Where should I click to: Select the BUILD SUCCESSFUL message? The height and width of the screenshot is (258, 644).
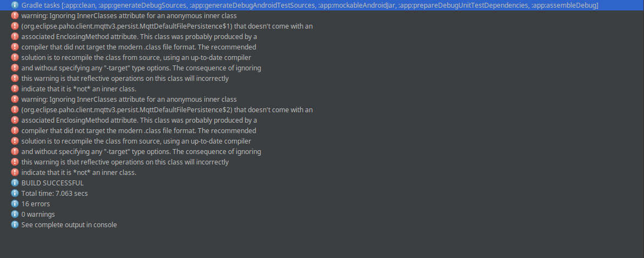click(53, 183)
